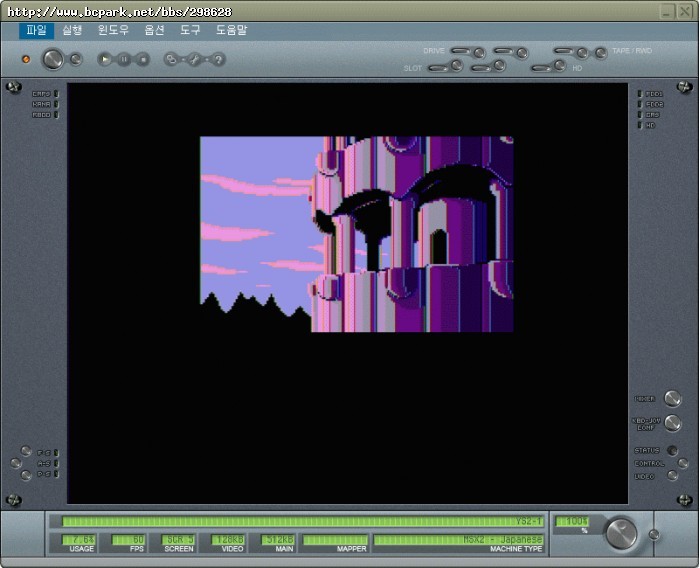Image resolution: width=700 pixels, height=568 pixels.
Task: Click the emulated game screen tower image
Action: (357, 234)
